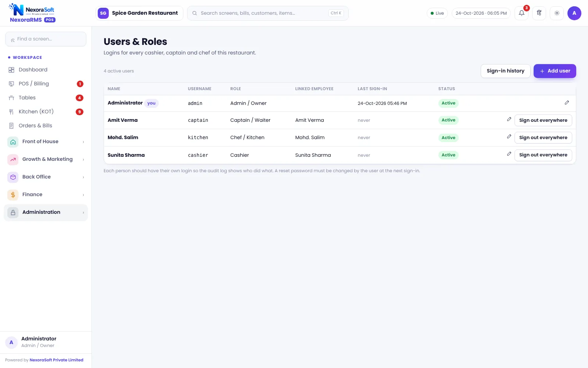Toggle the light/dark theme sun icon
The image size is (588, 368).
[x=557, y=13]
